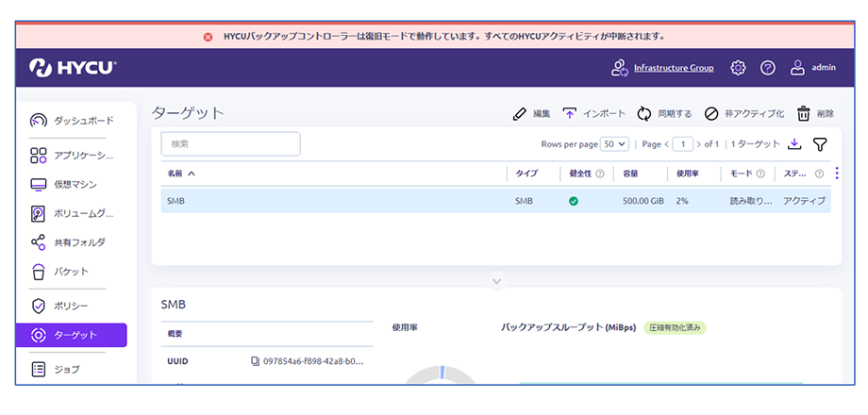Click the UUID value 097854a6-f898-42a8-b0
Screen dimensions: 868x415
[313, 361]
